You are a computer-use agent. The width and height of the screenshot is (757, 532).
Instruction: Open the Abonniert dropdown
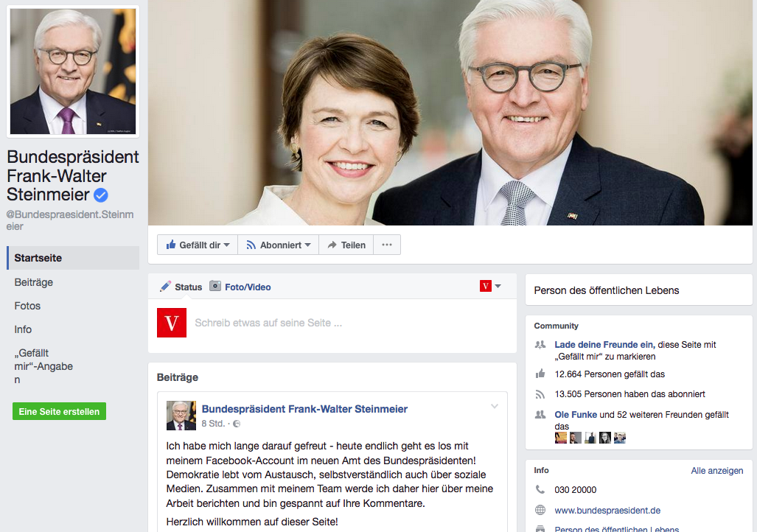pos(278,245)
